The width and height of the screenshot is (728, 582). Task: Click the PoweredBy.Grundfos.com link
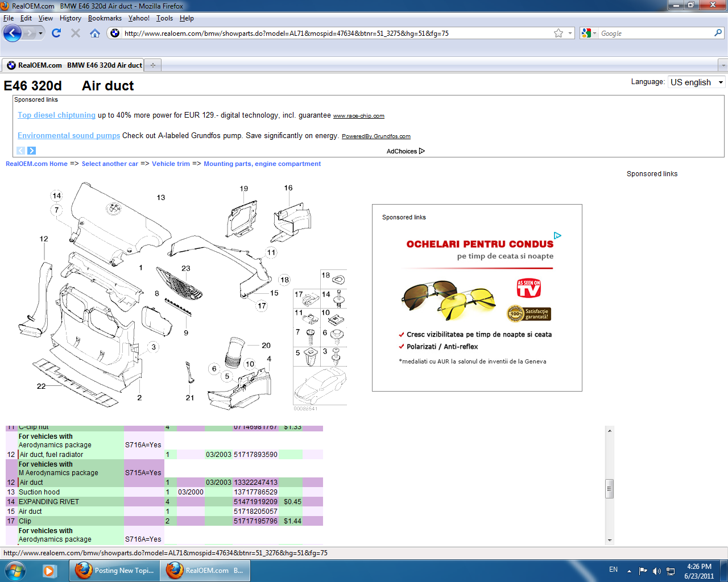(x=376, y=136)
